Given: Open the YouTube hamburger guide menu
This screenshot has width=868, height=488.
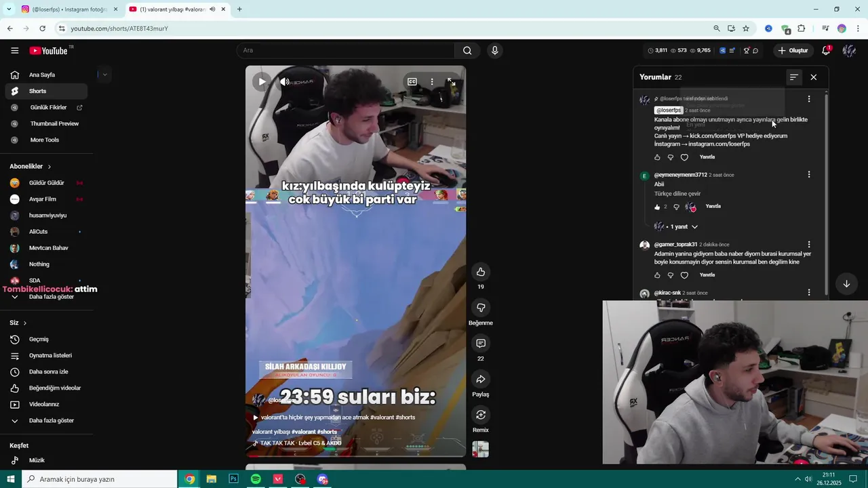Looking at the screenshot, I should [x=15, y=51].
